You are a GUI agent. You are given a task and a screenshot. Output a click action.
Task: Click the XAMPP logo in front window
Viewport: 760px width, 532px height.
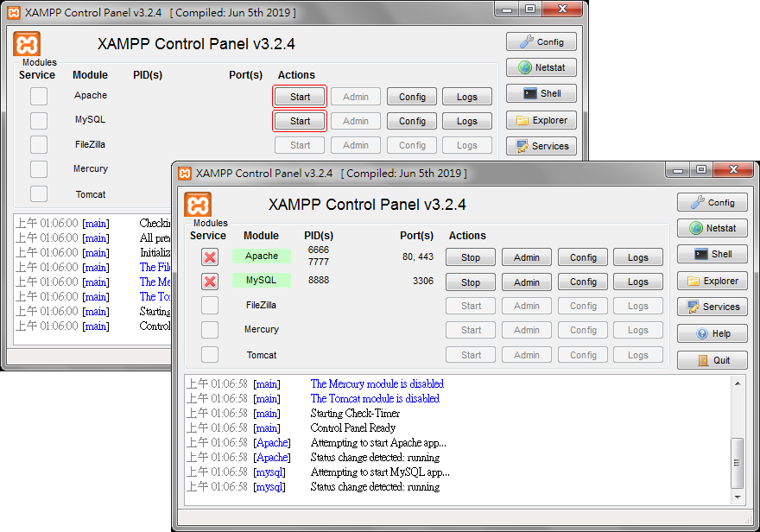click(199, 205)
